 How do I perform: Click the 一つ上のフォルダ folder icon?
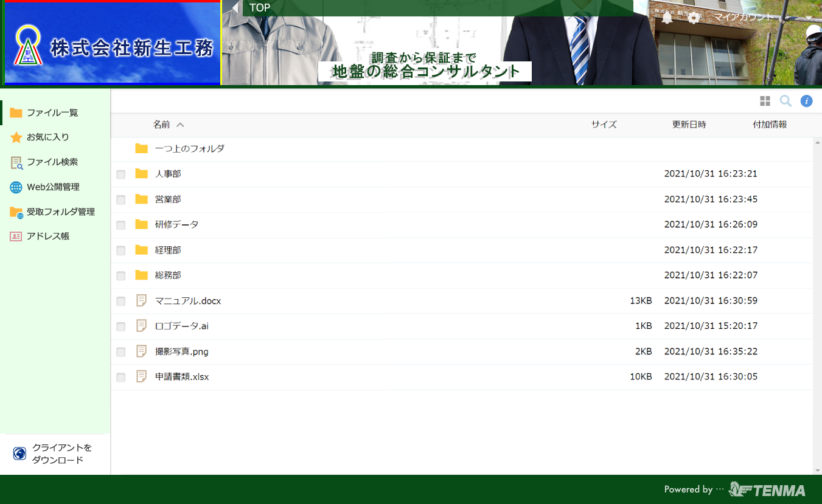coord(142,148)
